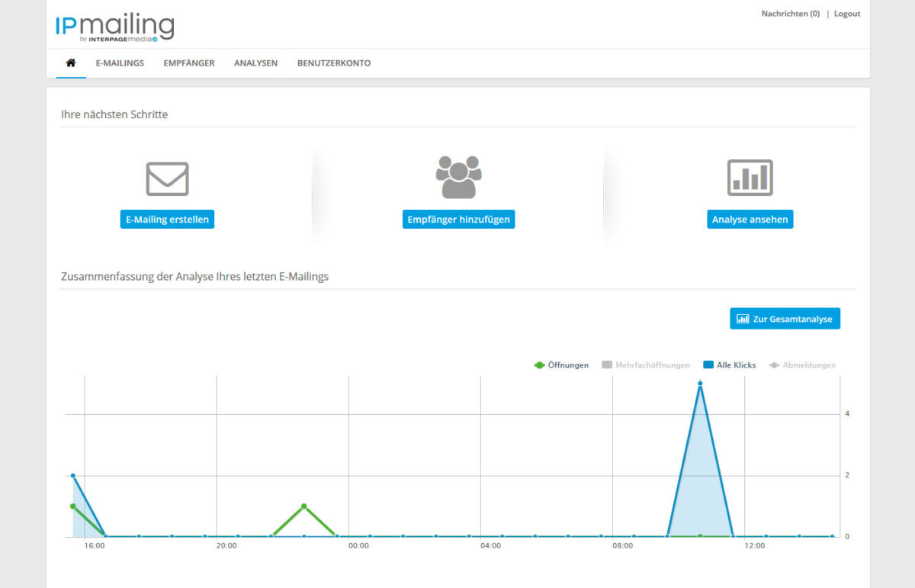Click the 16:00 axis label
The width and height of the screenshot is (915, 588).
[x=95, y=546]
